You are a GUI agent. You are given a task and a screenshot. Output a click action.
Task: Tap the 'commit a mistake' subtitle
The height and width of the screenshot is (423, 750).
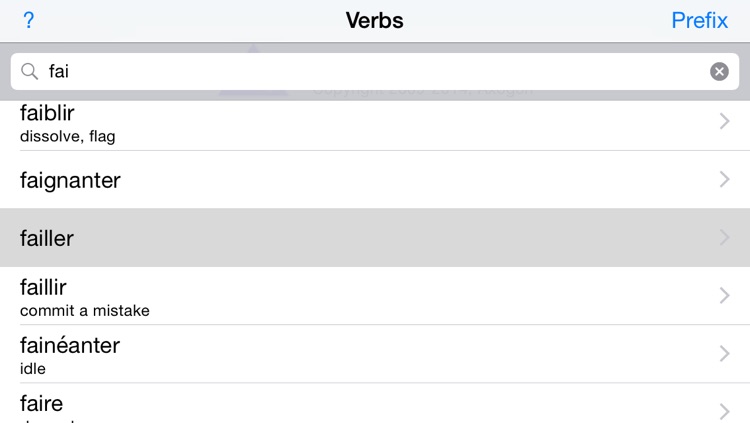click(x=85, y=311)
